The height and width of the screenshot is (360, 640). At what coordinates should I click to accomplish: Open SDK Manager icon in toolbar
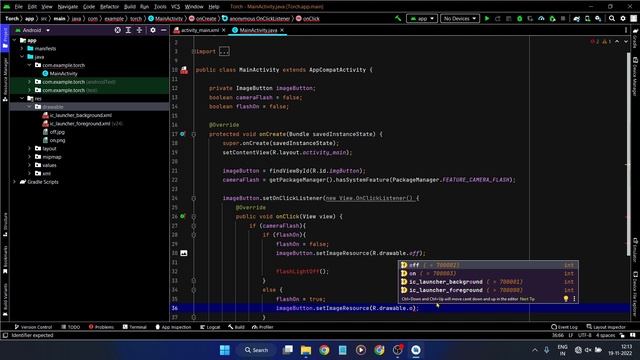pyautogui.click(x=598, y=18)
